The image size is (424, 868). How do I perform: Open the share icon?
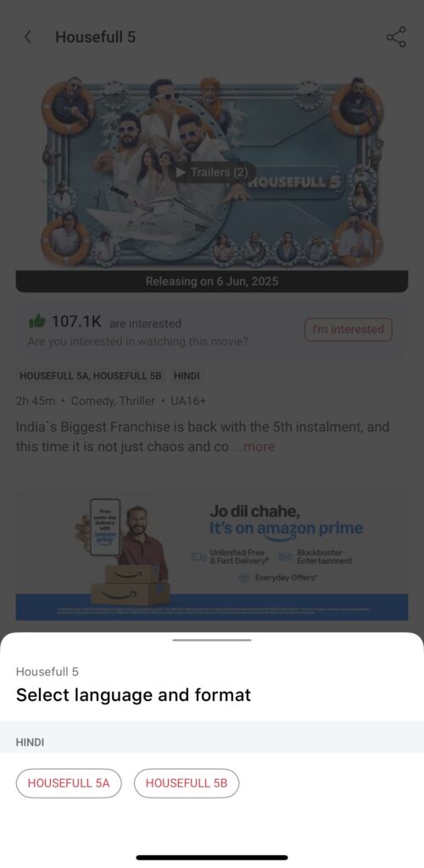click(396, 37)
